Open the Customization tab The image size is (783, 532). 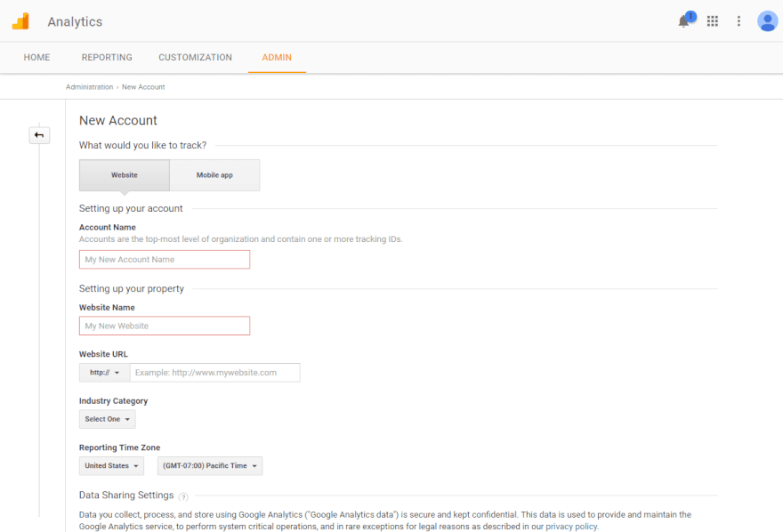pyautogui.click(x=195, y=58)
